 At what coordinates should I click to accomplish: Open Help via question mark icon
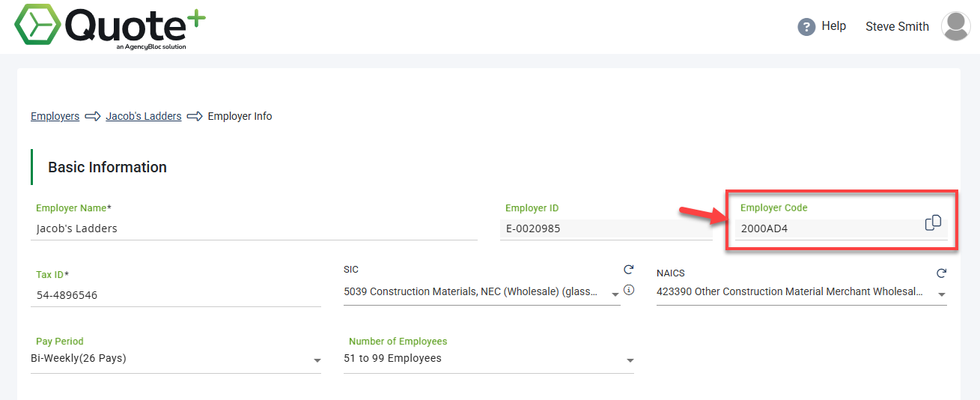point(806,27)
